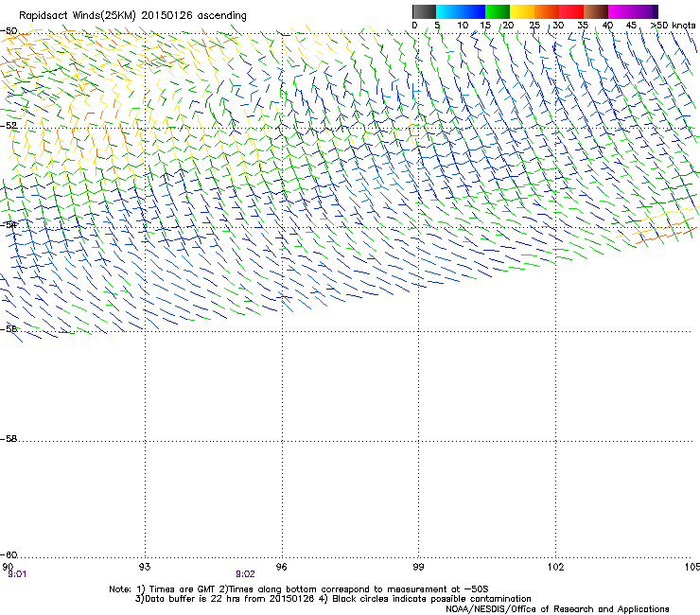
Task: Click the 96 longitude axis label
Action: [281, 567]
